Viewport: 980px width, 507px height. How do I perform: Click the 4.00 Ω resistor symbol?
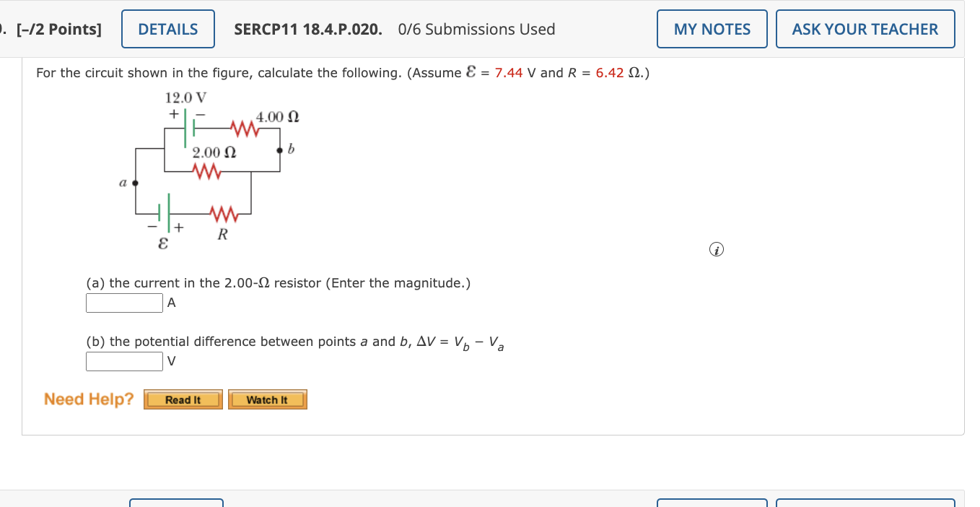[243, 129]
